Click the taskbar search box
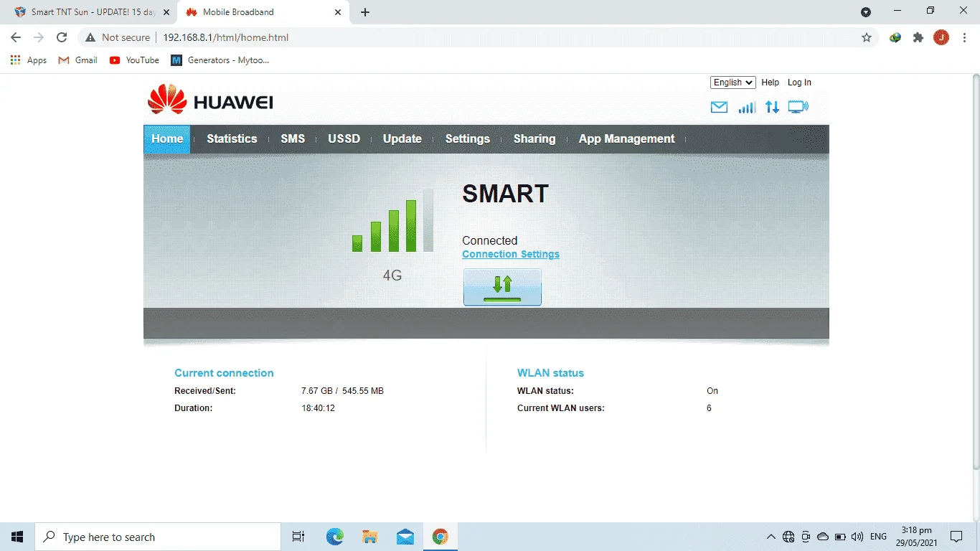This screenshot has height=551, width=980. point(158,537)
